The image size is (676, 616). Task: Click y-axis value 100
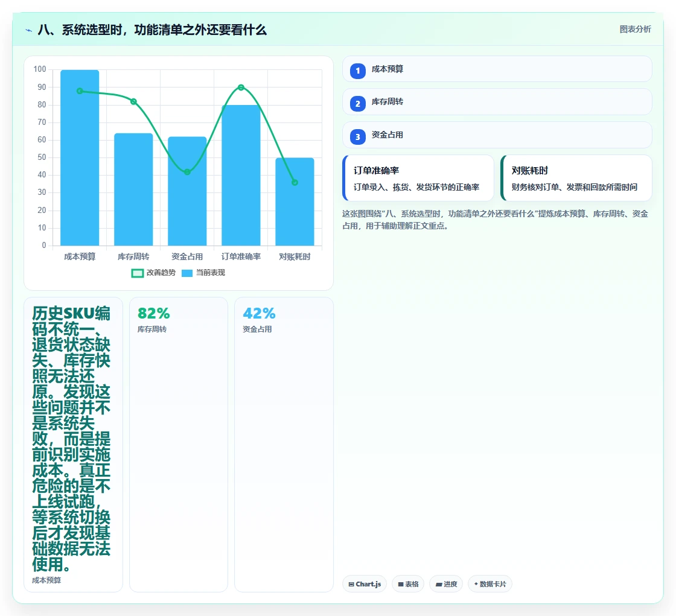(x=40, y=69)
